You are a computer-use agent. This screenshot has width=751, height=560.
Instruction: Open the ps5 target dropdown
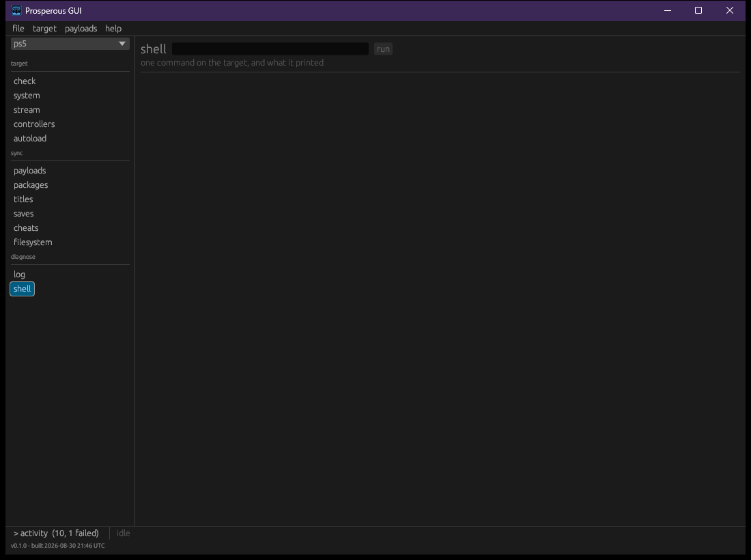tap(70, 44)
